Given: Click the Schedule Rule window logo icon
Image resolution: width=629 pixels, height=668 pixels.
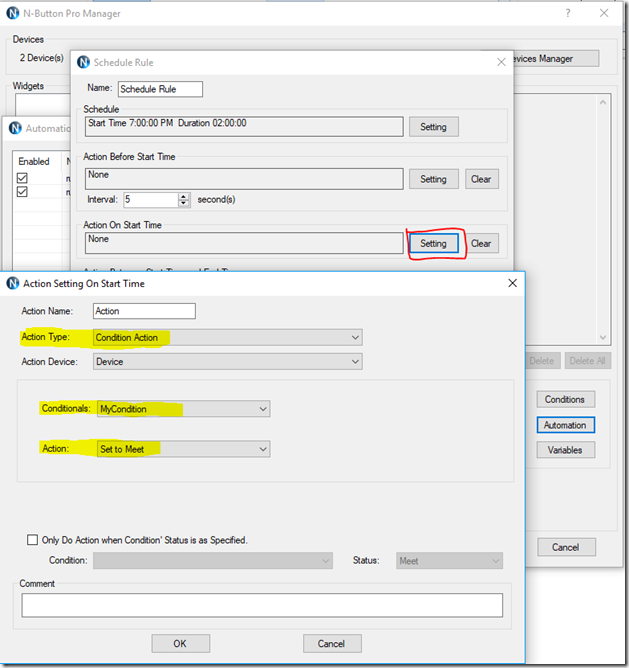Looking at the screenshot, I should 83,63.
